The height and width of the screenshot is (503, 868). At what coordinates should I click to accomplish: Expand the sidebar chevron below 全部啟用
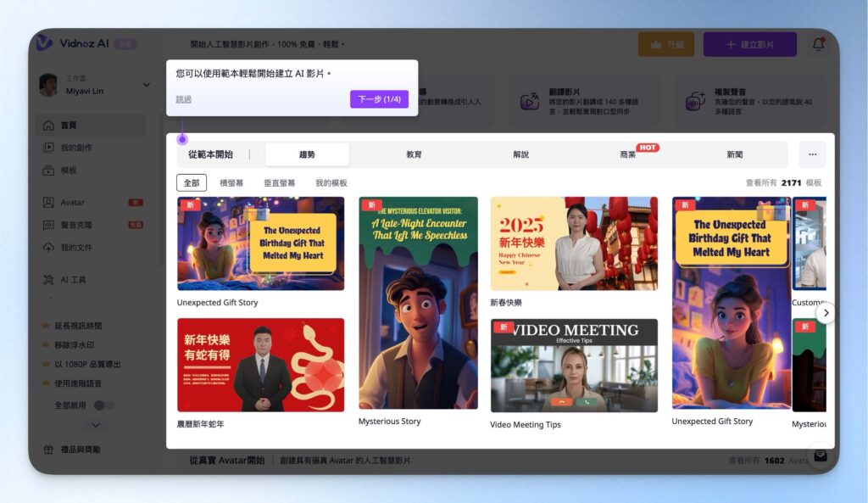[96, 425]
